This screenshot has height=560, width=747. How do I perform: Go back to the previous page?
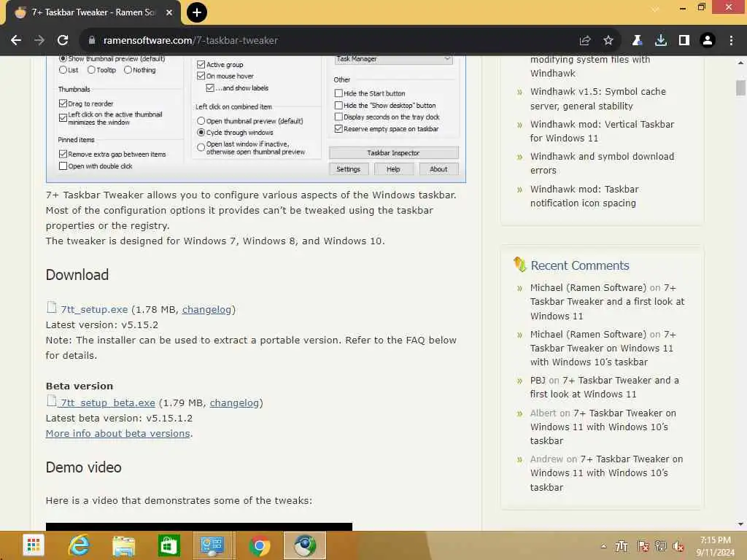point(16,41)
